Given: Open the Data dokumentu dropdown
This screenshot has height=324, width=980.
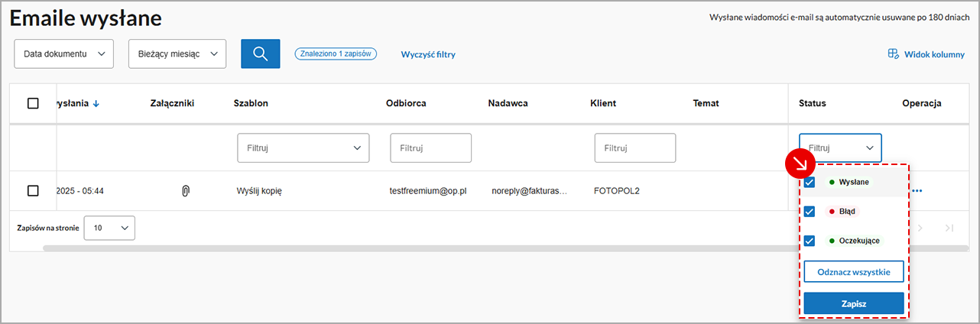Looking at the screenshot, I should tap(63, 53).
